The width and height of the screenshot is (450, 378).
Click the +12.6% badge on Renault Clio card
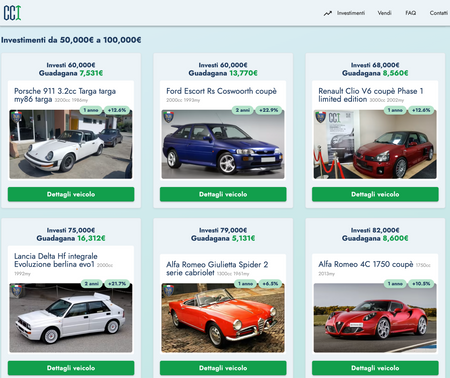(x=421, y=110)
